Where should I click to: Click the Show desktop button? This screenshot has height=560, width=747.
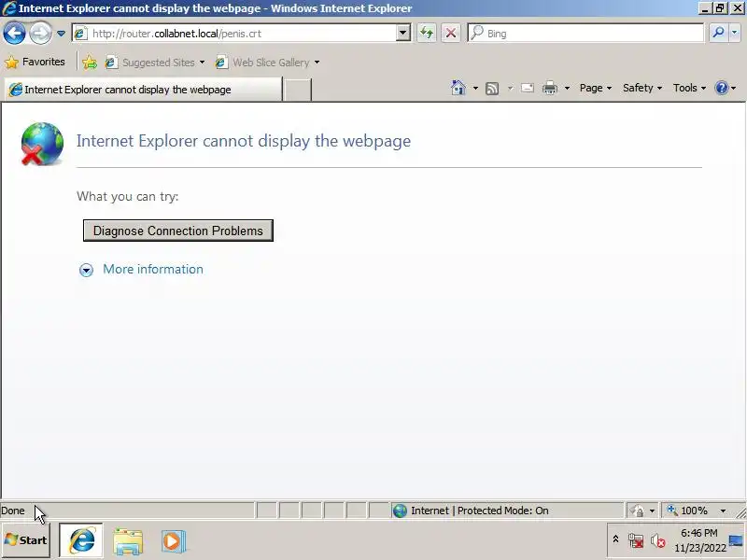click(737, 540)
